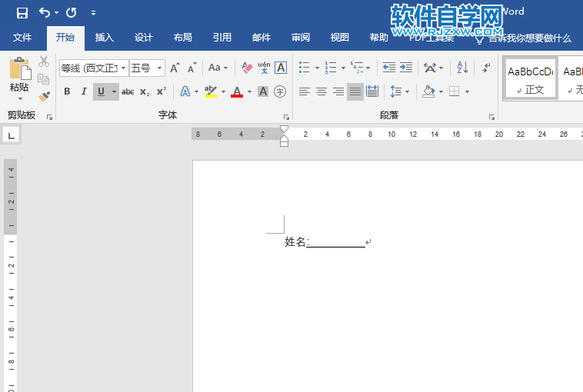Open the 文件 menu
The width and height of the screenshot is (583, 392).
point(22,38)
